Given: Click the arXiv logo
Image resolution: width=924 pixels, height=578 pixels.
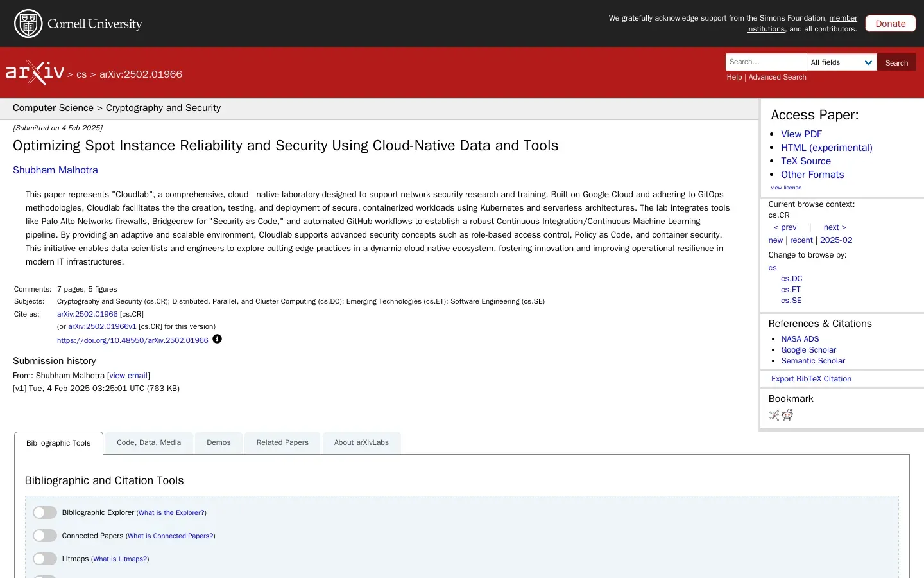Looking at the screenshot, I should point(35,73).
